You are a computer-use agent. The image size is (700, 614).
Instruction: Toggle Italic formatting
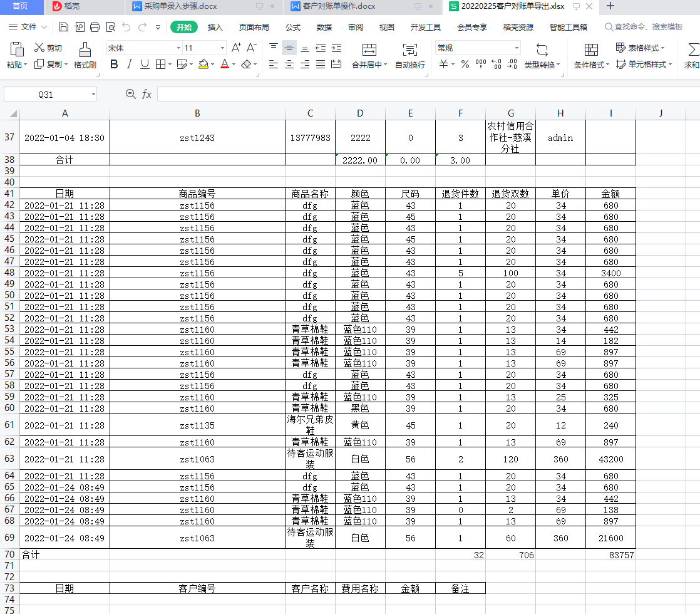click(x=130, y=64)
